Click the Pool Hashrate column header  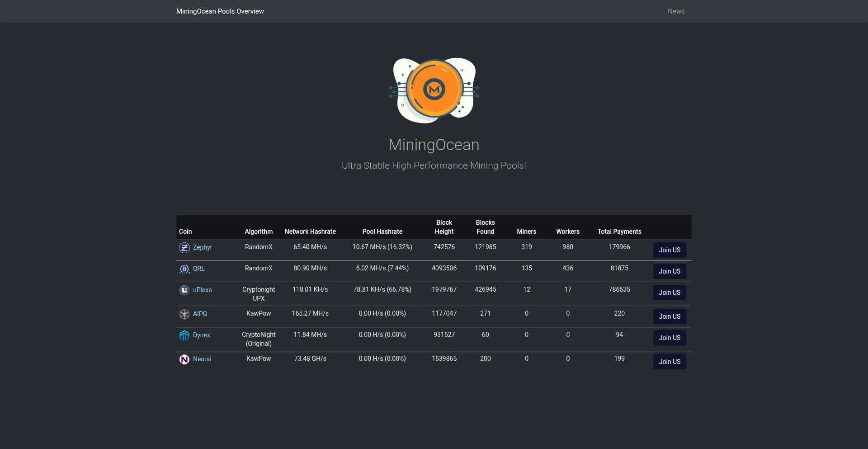382,232
